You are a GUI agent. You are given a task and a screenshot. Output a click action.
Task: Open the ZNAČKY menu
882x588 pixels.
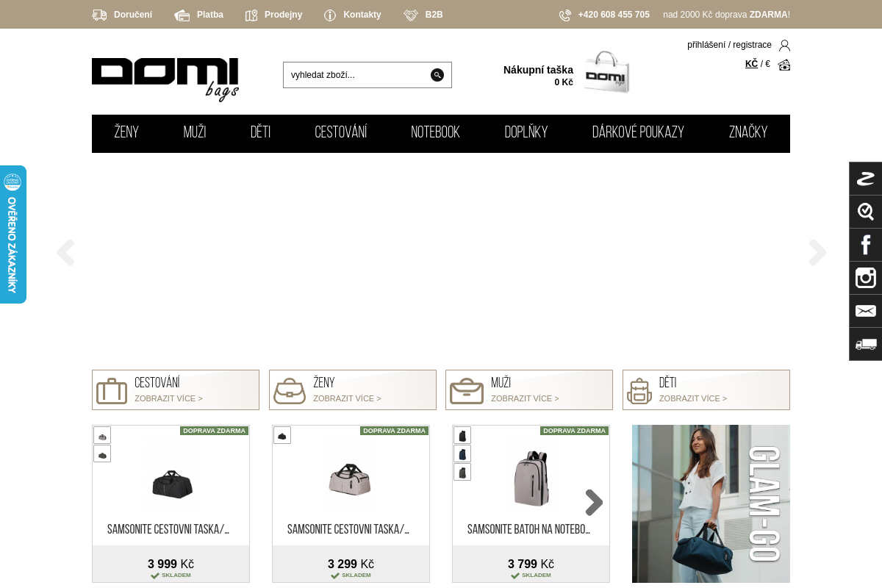click(748, 133)
